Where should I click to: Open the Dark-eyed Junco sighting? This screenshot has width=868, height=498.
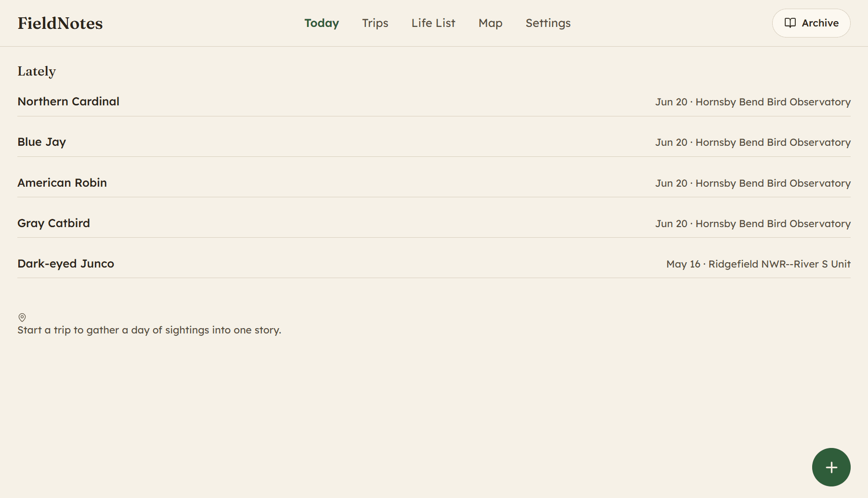(x=434, y=264)
